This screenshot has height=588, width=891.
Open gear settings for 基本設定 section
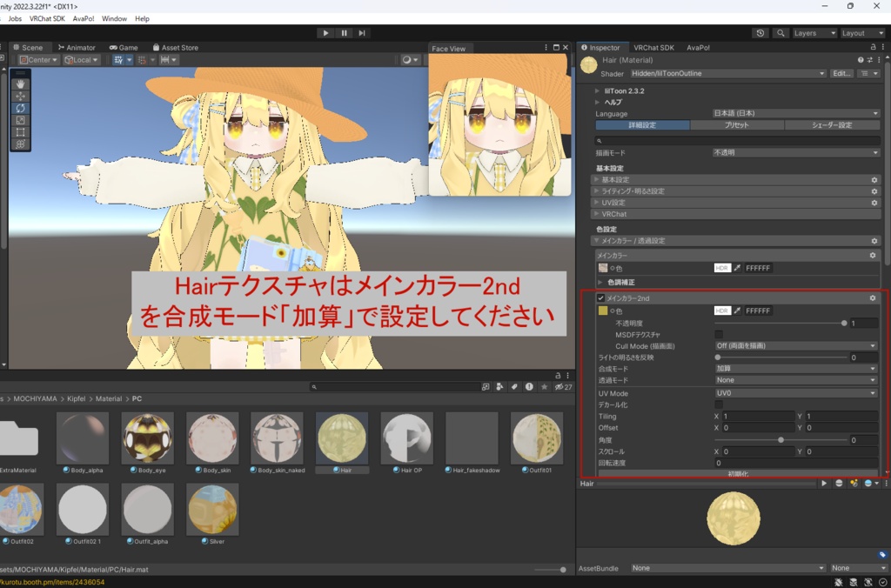[874, 179]
